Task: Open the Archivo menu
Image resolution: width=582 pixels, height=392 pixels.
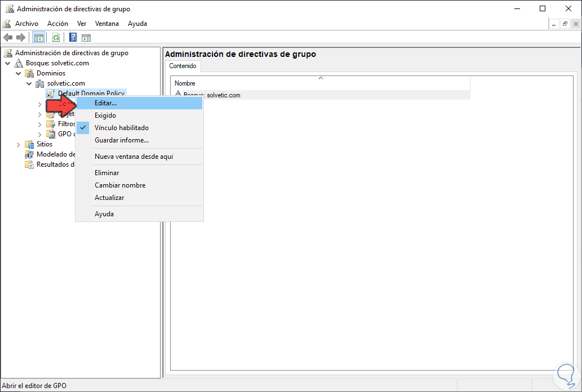Action: 26,24
